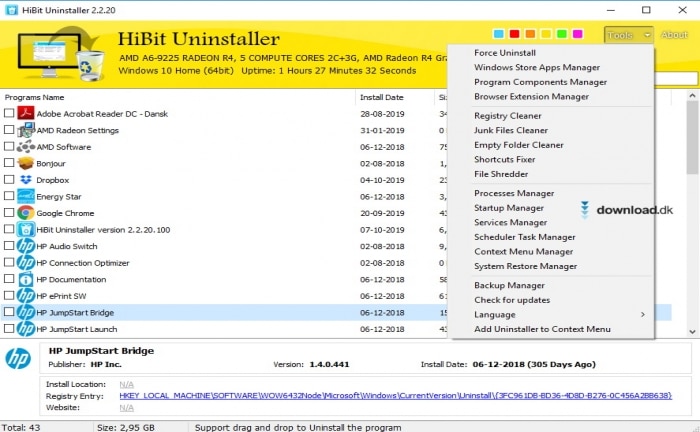Check the AMD Software checkbox
700x432 pixels.
pos(9,146)
